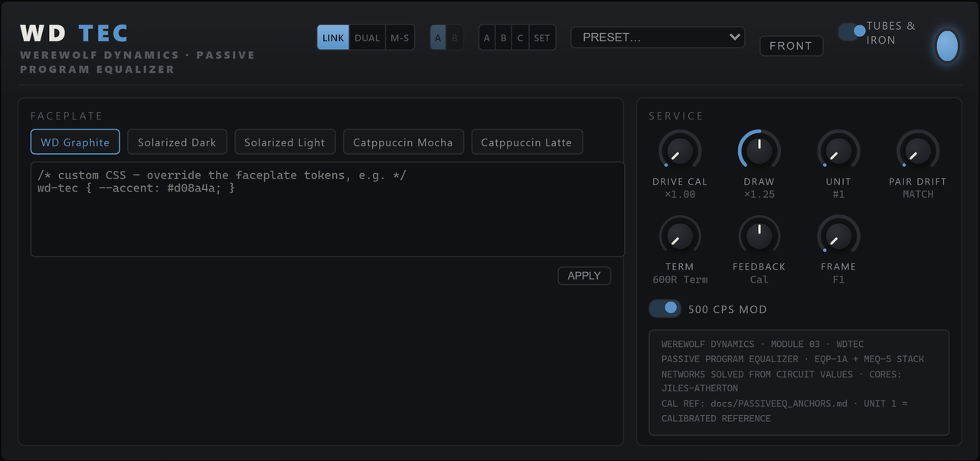This screenshot has width=980, height=461.
Task: Click the FEEDBACK knob
Action: pyautogui.click(x=759, y=236)
